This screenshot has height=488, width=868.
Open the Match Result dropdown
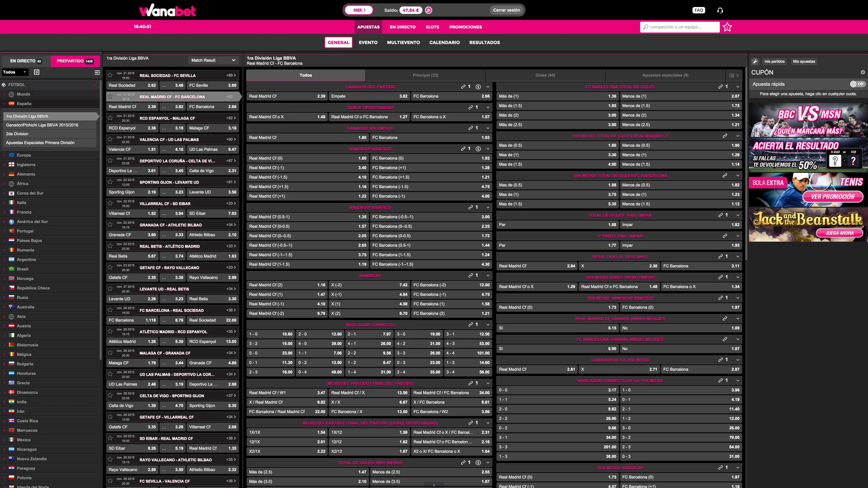click(x=213, y=60)
